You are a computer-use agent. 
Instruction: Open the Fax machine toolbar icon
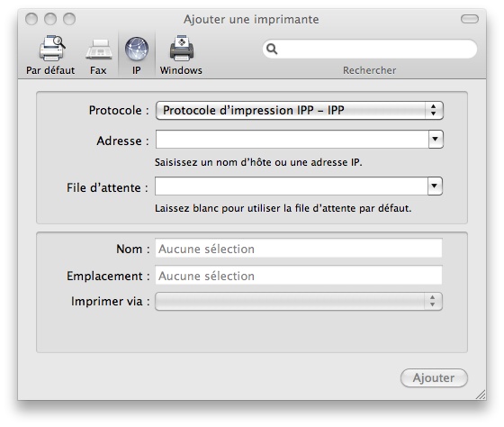click(x=99, y=50)
